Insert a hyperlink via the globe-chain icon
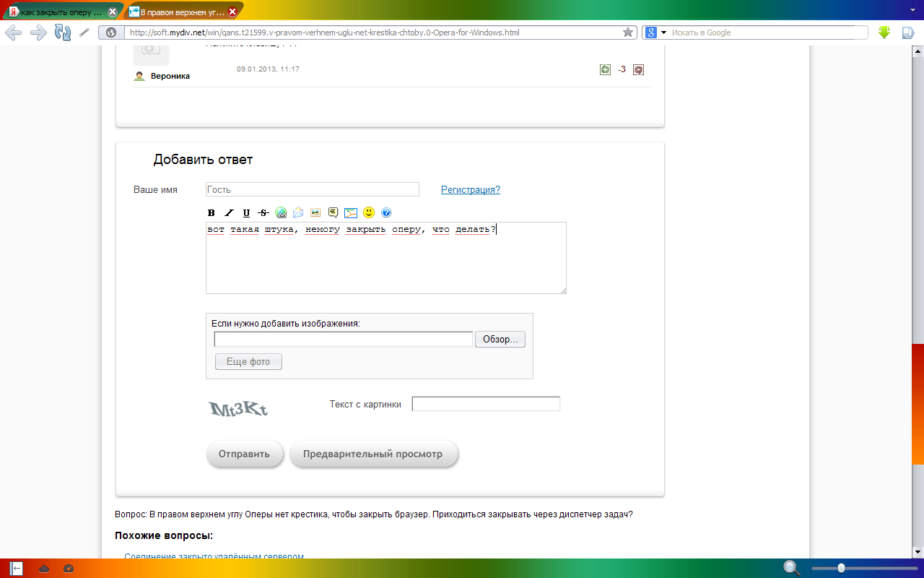 pyautogui.click(x=281, y=213)
